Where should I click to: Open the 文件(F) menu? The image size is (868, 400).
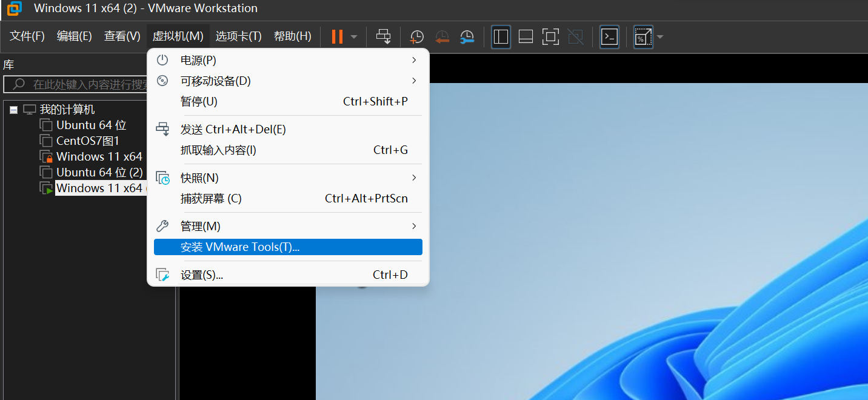pos(27,36)
